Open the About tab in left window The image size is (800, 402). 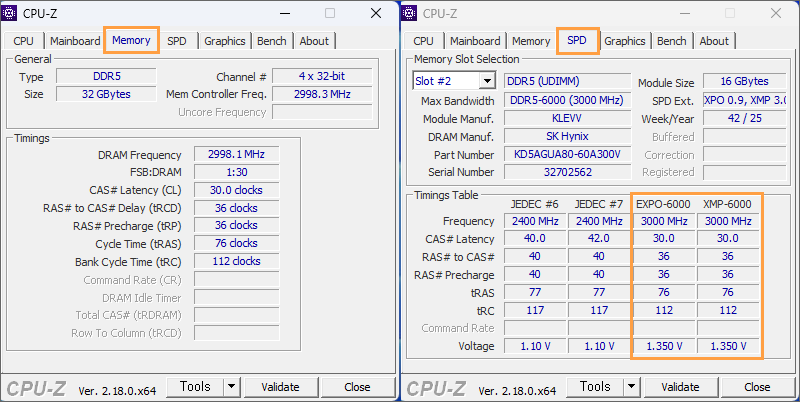point(314,41)
